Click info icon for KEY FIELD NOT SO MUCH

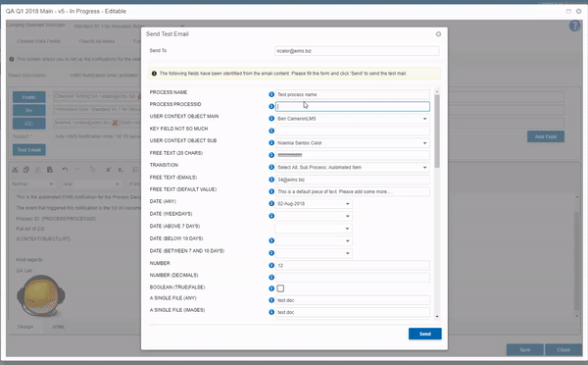pos(271,130)
